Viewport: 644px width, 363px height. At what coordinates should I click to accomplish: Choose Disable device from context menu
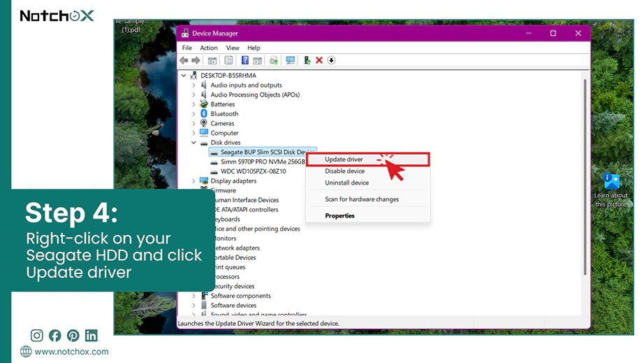(x=368, y=171)
